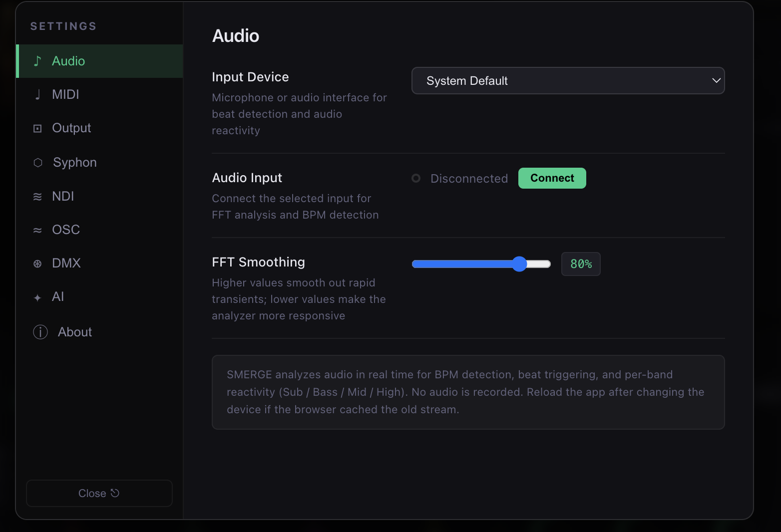Click the DMX wheel icon
This screenshot has width=781, height=532.
tap(37, 264)
